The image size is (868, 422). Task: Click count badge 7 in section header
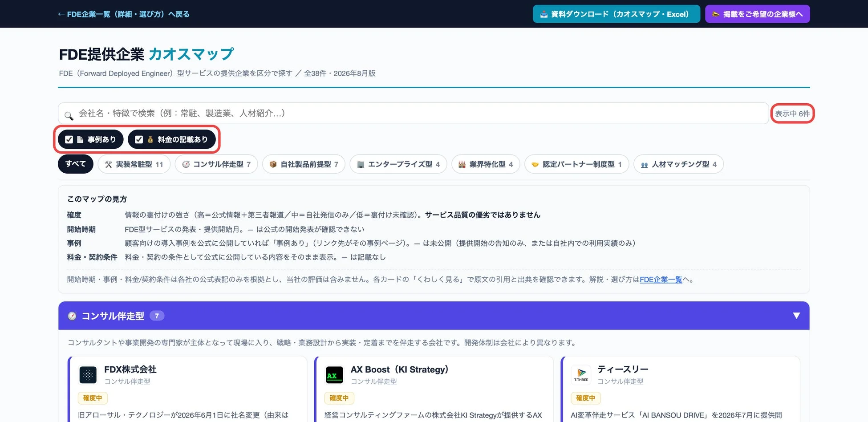(x=157, y=316)
